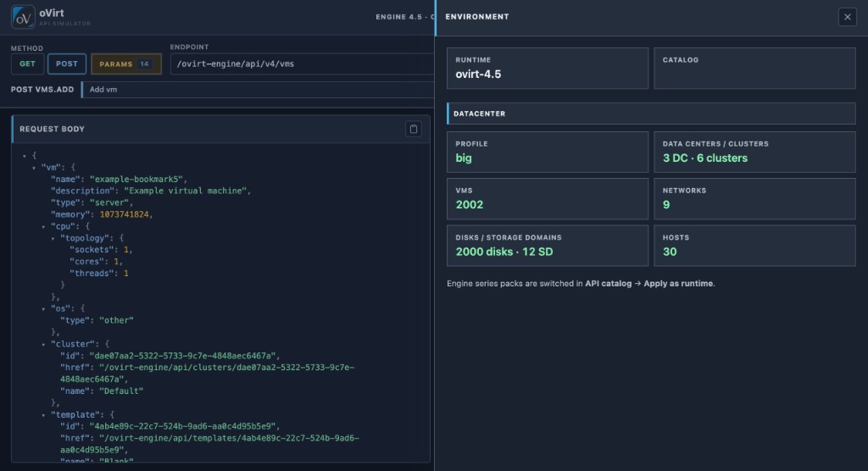Image resolution: width=868 pixels, height=471 pixels.
Task: Collapse the "cluster" node
Action: point(43,344)
